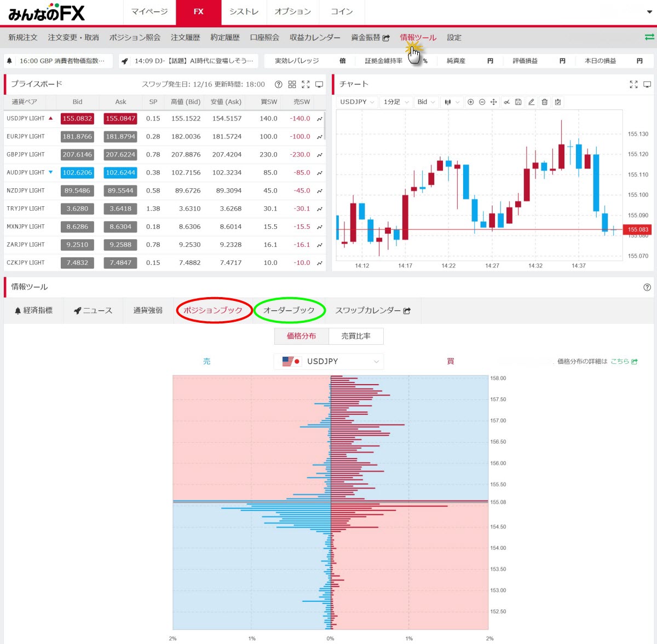Click the chart save (floppy disk) icon
Screen dimensions: 657x644
coord(518,102)
